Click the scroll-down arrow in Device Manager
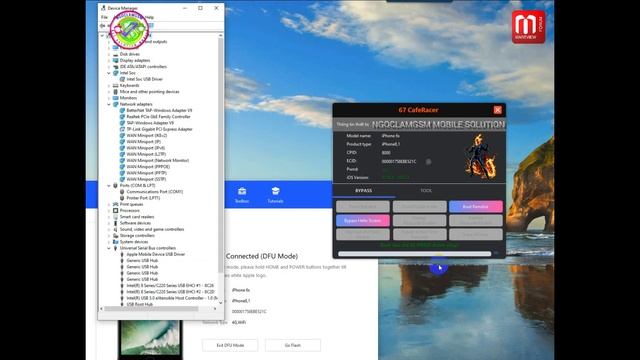This screenshot has width=640, height=360. coord(221,303)
